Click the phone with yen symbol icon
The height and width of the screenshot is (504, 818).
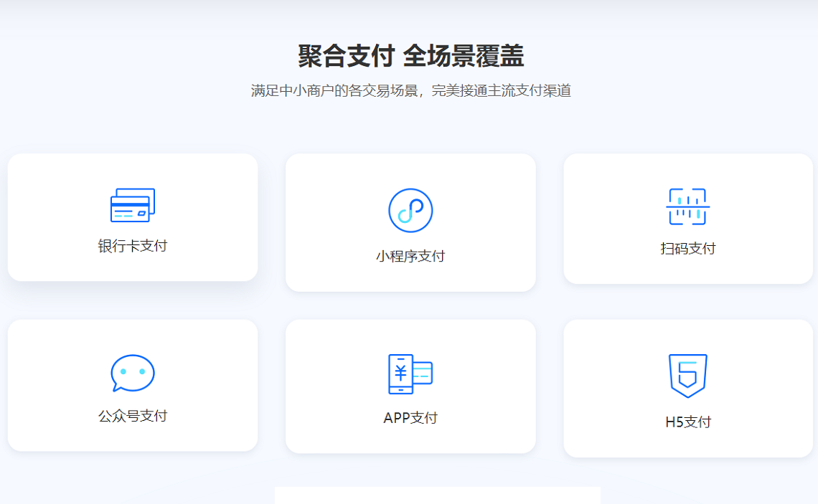[x=410, y=374]
